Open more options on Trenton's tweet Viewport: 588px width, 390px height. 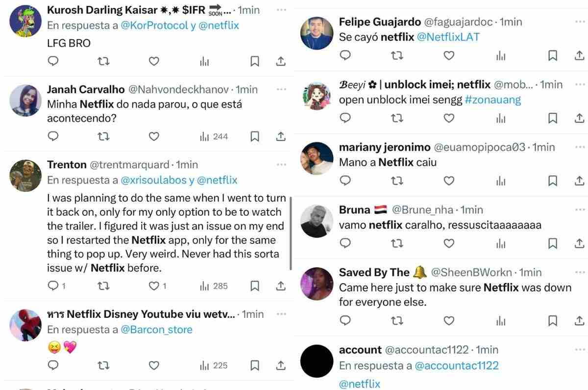click(x=281, y=164)
